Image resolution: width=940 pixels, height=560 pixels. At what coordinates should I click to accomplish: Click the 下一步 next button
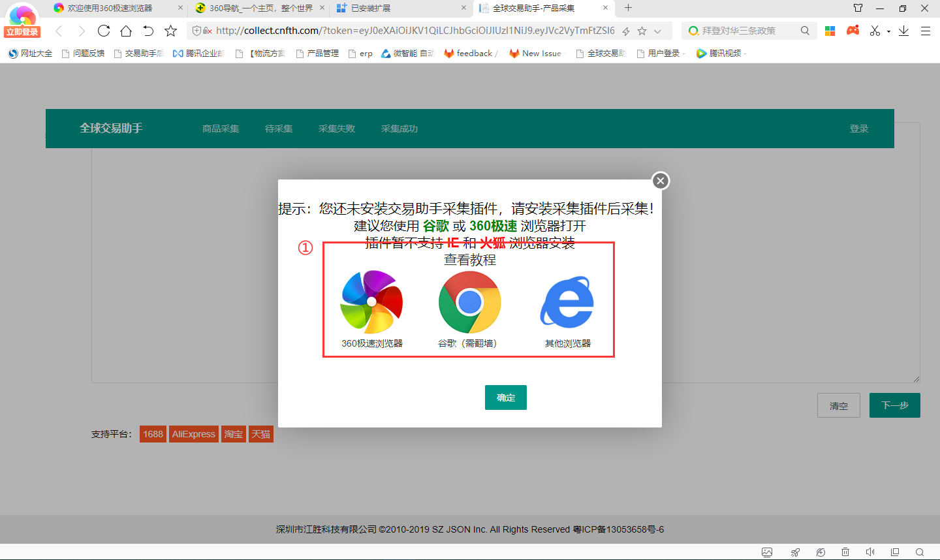click(x=895, y=405)
